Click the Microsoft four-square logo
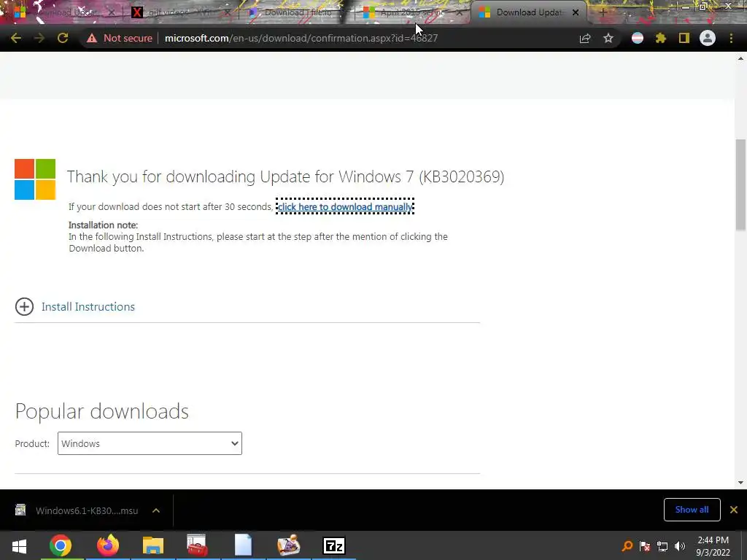The width and height of the screenshot is (747, 560). [x=35, y=179]
